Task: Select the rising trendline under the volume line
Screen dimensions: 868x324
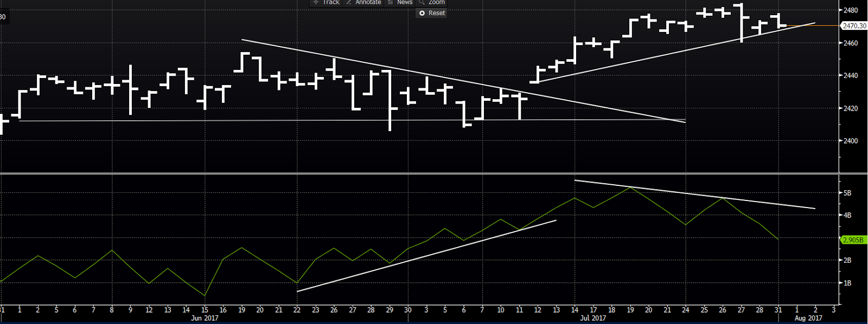Action: click(426, 256)
